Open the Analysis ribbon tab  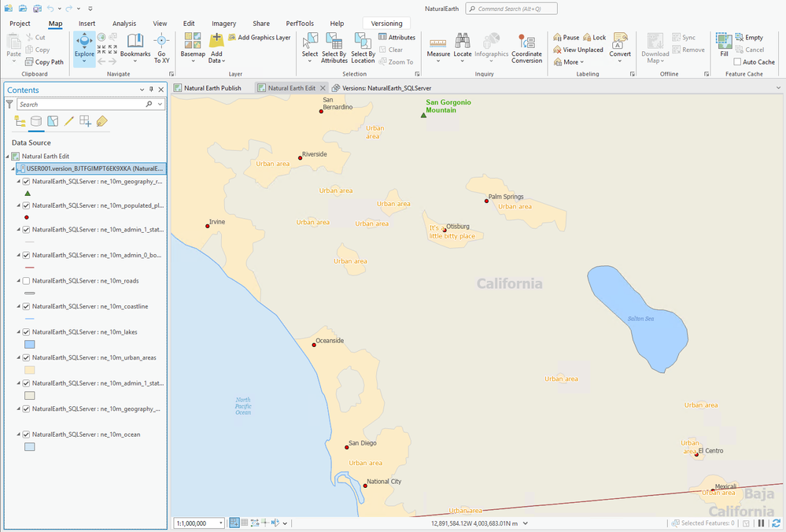(124, 24)
